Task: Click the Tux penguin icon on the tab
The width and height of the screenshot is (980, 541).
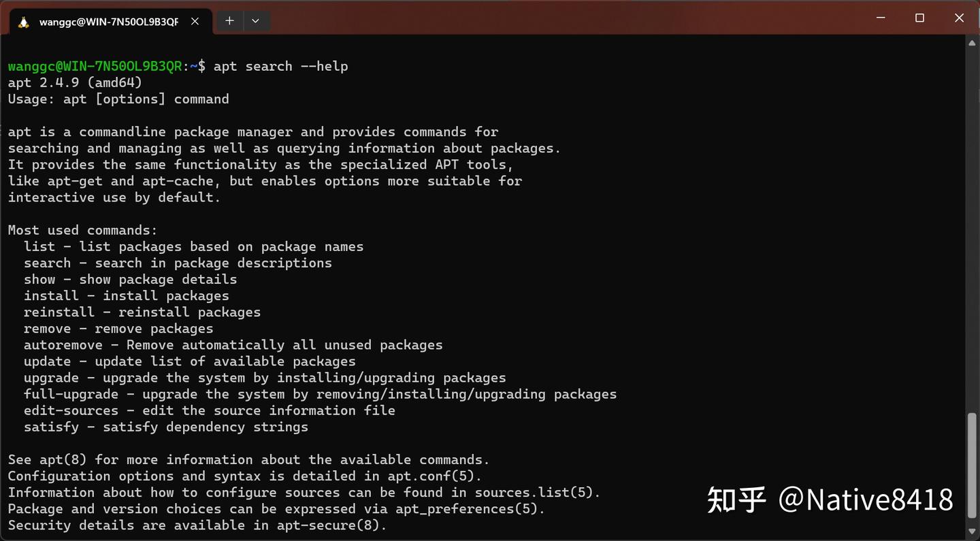Action: coord(23,21)
